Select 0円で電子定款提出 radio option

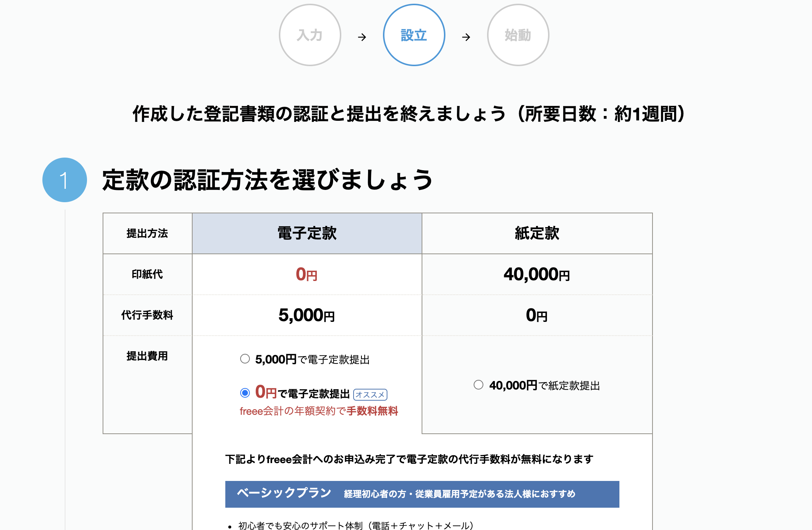pos(245,393)
